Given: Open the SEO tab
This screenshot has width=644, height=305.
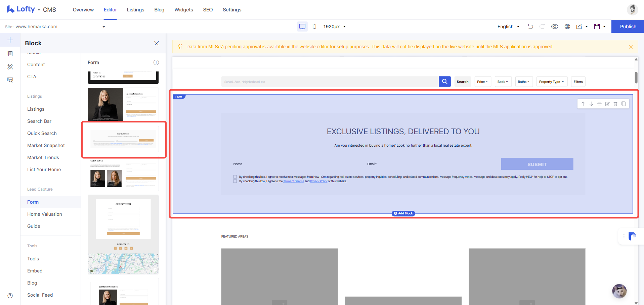Looking at the screenshot, I should (x=208, y=10).
